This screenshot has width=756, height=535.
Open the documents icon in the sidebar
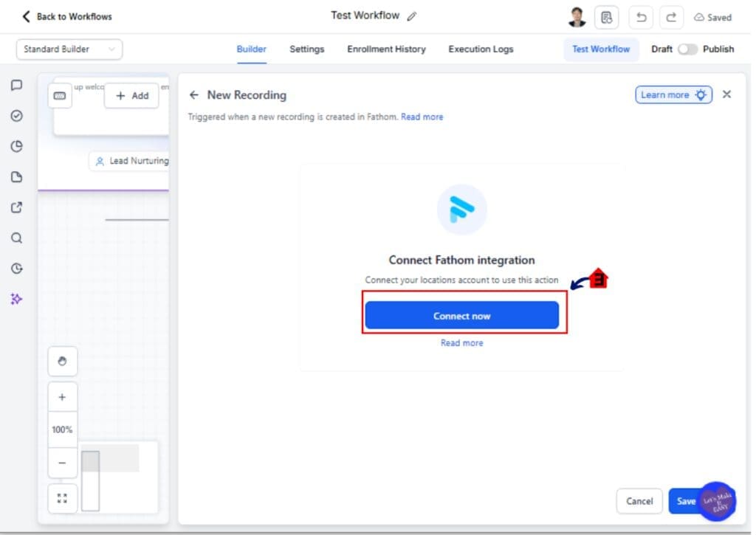pos(16,176)
